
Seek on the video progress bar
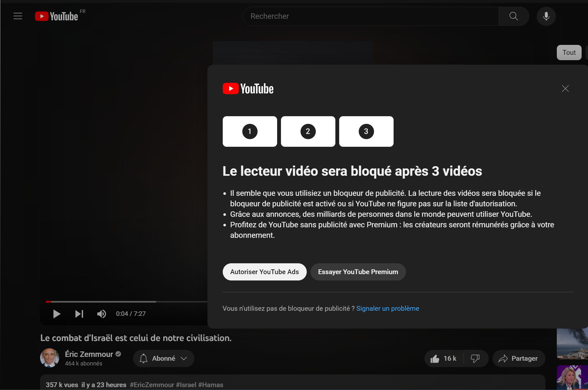pos(127,301)
